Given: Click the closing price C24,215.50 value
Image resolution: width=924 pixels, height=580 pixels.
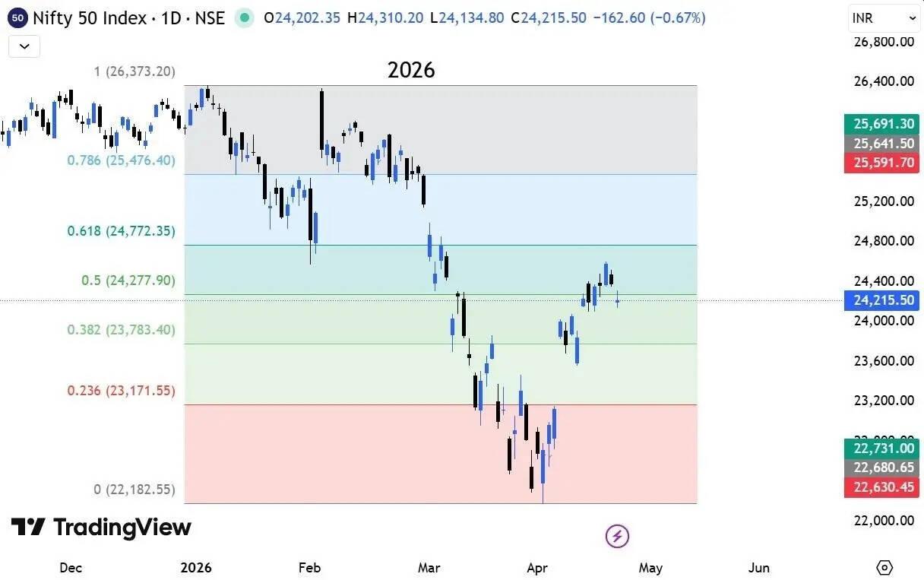Looking at the screenshot, I should pos(549,17).
